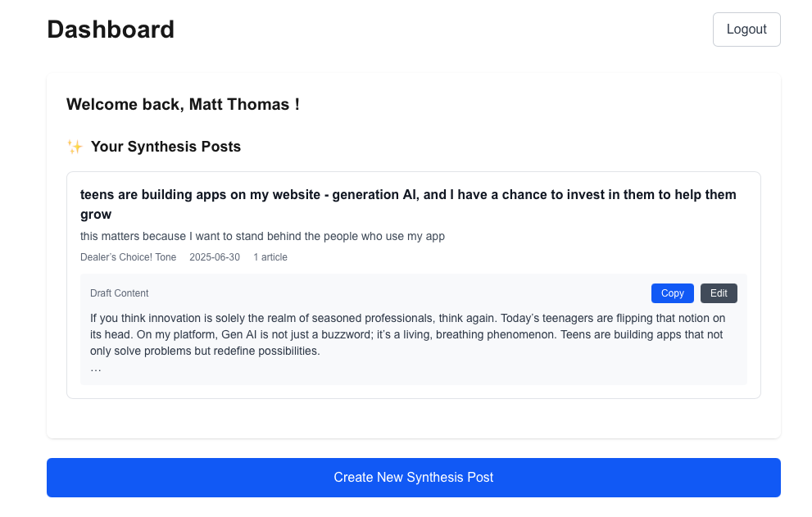Create a new synthesis post

tap(413, 477)
